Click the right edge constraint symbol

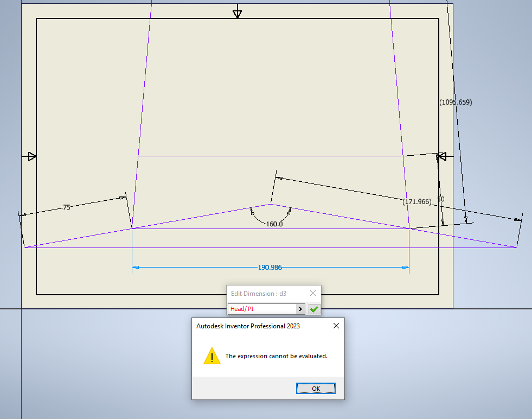[443, 156]
